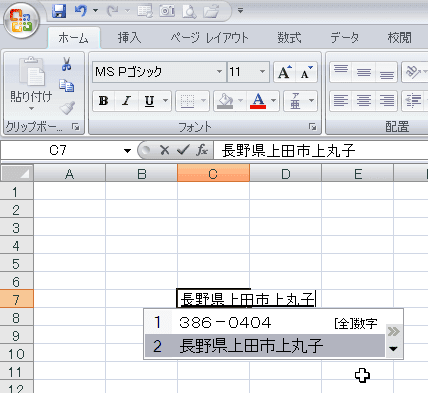
Task: Open the Office button menu
Action: (22, 21)
